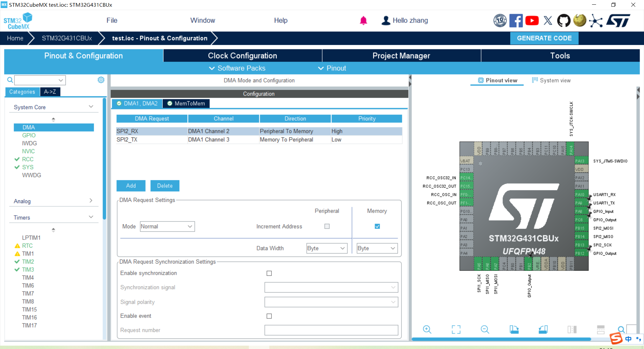
Task: Select the SPI2_TX DMA request row
Action: click(x=259, y=140)
